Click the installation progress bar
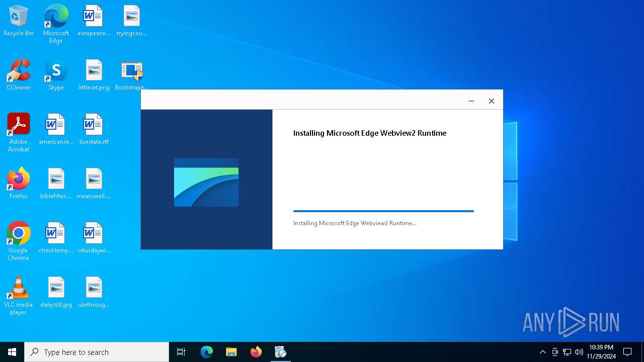The height and width of the screenshot is (362, 644). tap(383, 211)
